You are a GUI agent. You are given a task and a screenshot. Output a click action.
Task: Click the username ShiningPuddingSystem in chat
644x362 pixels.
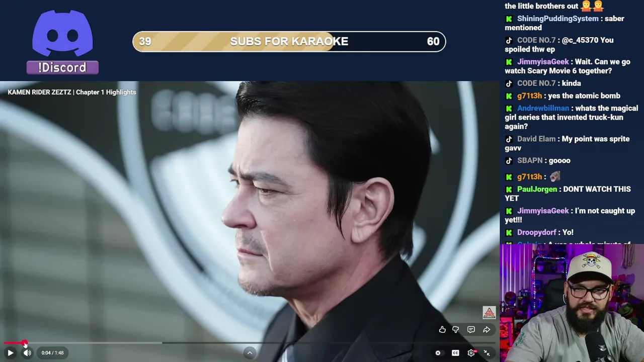pyautogui.click(x=558, y=19)
